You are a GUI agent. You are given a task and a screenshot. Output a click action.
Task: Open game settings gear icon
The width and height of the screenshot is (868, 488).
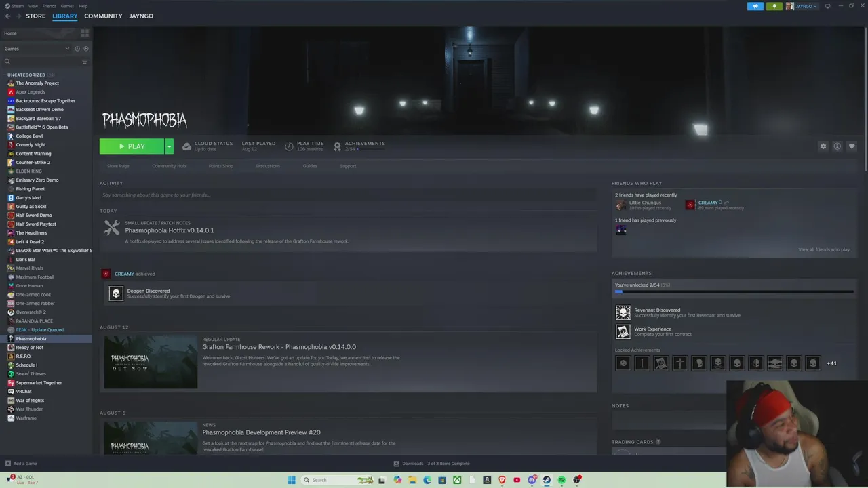[x=823, y=146]
